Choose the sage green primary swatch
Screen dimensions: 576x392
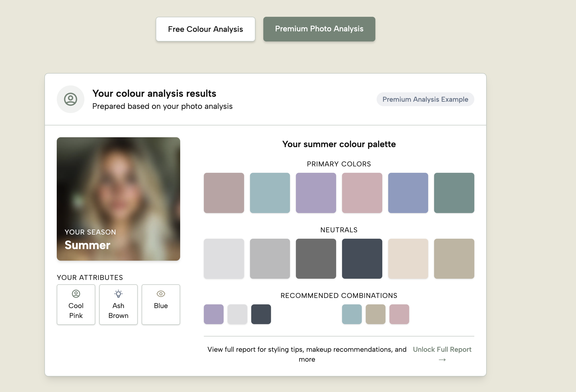454,193
